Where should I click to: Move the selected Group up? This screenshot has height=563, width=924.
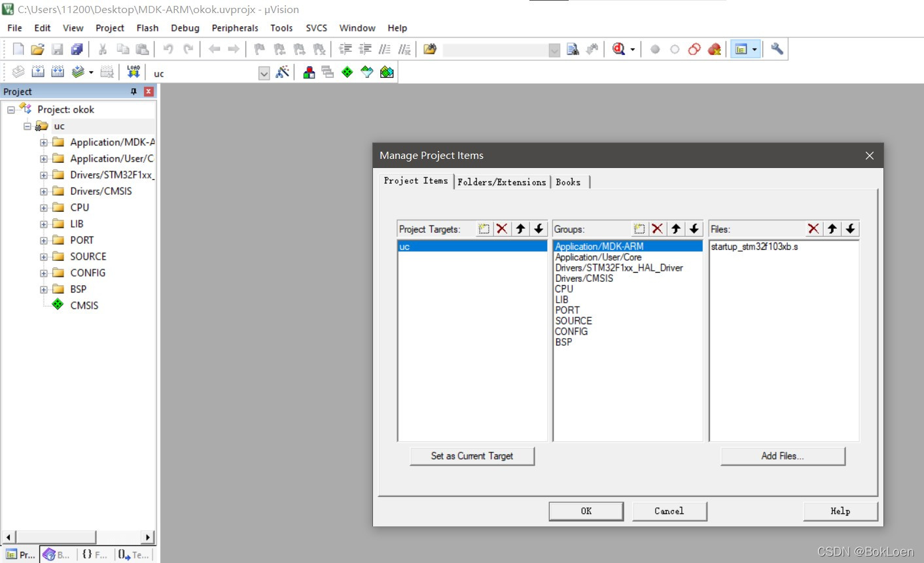tap(676, 229)
